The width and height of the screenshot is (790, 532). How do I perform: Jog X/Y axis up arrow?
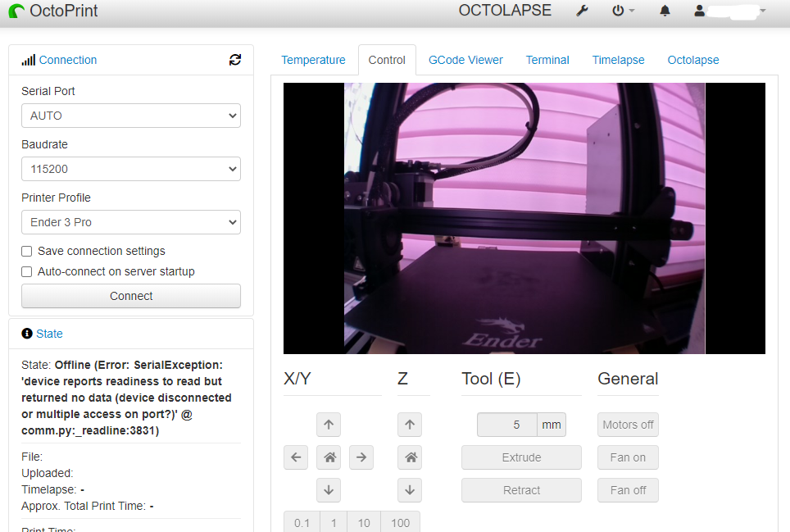click(x=329, y=425)
